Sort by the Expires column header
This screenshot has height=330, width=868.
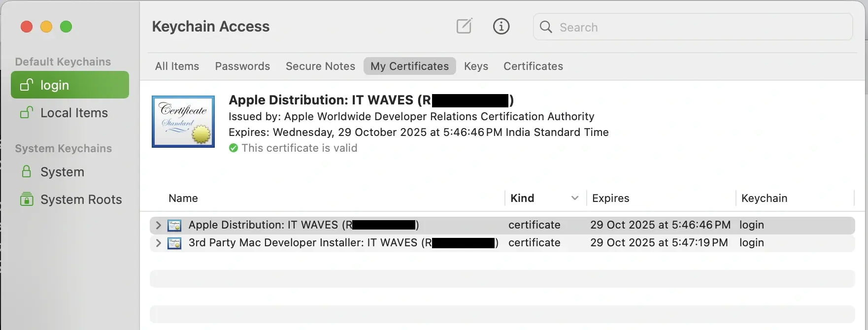pos(611,198)
